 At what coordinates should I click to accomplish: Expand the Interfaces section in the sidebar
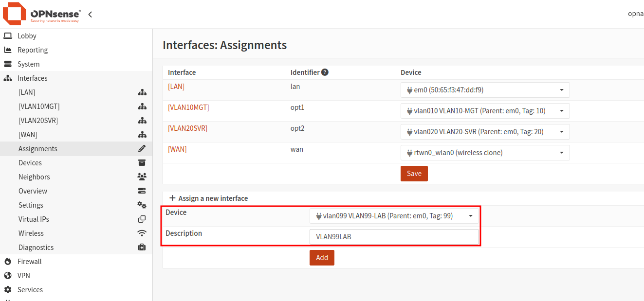click(33, 78)
